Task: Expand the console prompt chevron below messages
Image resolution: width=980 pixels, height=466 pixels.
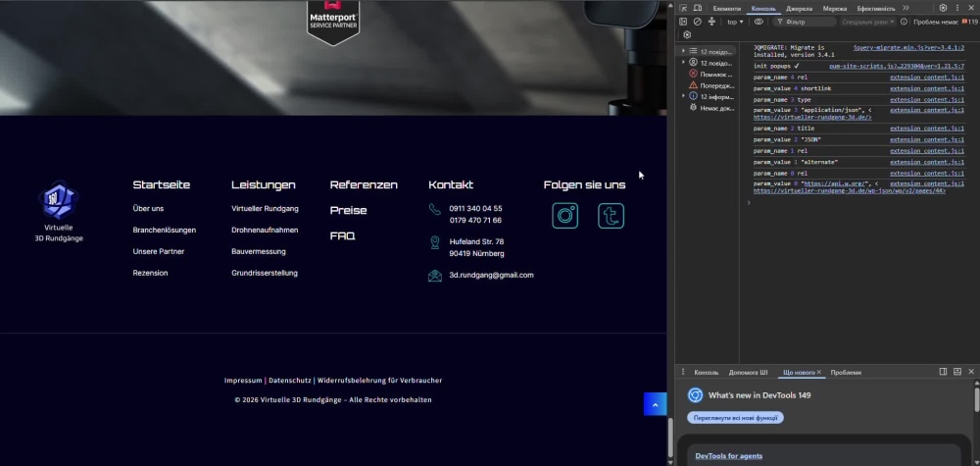Action: (x=748, y=203)
